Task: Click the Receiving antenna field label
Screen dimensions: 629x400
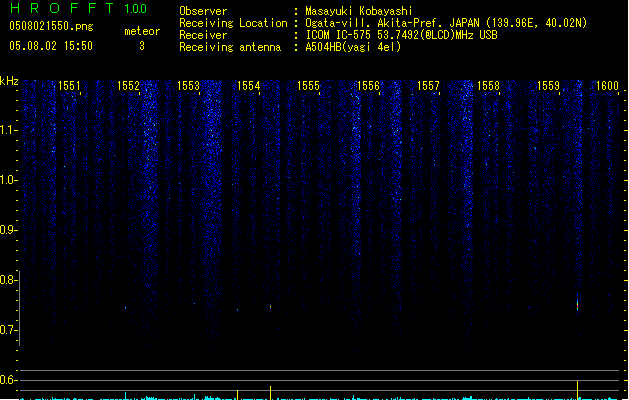Action: click(230, 47)
